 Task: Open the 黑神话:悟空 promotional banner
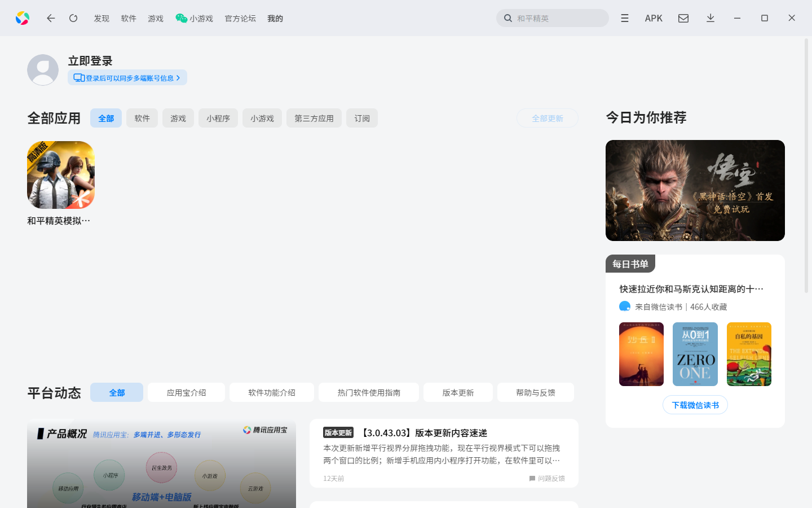point(695,190)
